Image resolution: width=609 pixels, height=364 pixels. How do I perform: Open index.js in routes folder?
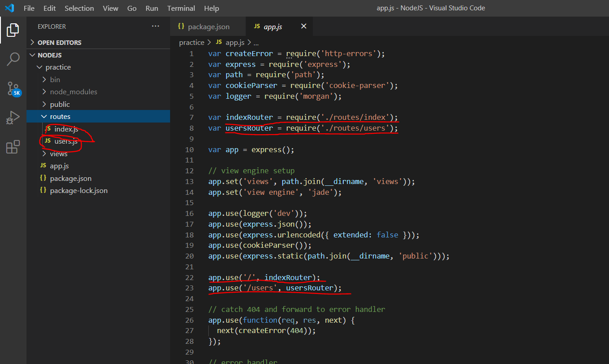tap(98, 129)
